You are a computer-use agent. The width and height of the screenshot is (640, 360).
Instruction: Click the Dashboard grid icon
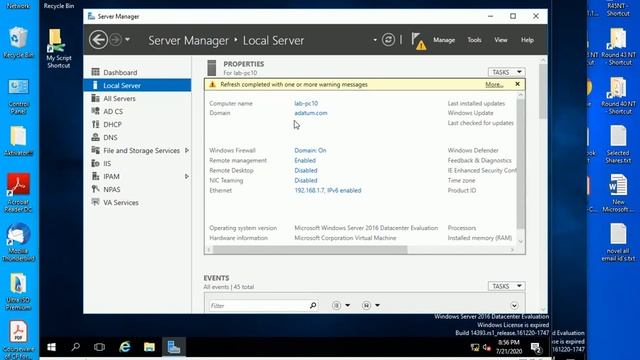coord(96,72)
